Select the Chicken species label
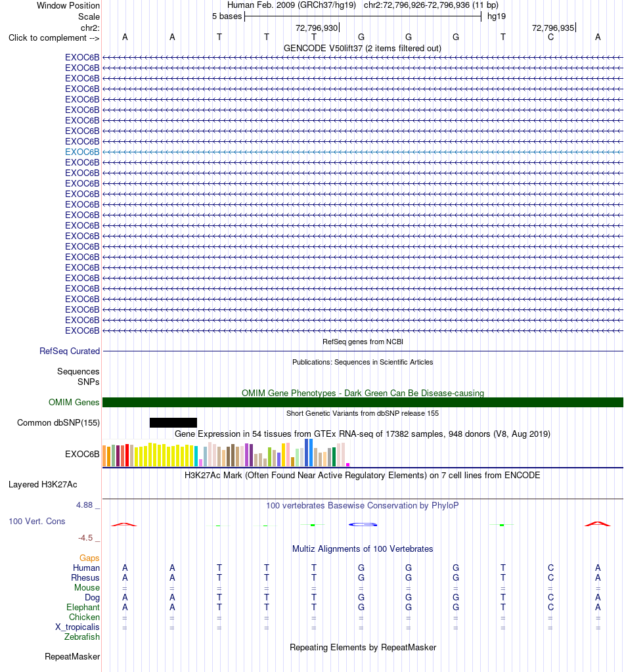The height and width of the screenshot is (672, 624). [85, 617]
